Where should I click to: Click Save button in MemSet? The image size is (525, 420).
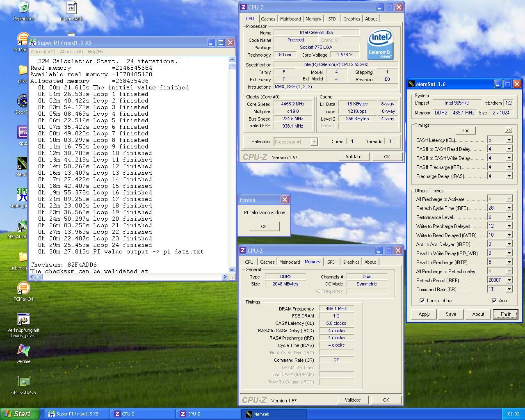pyautogui.click(x=451, y=314)
